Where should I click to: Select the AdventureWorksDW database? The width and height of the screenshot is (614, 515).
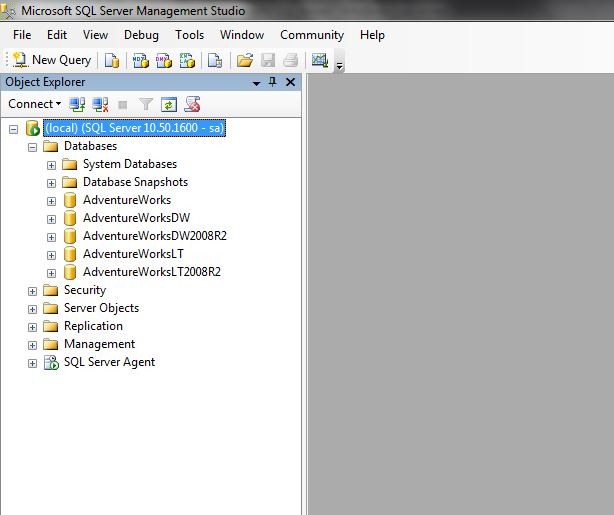(137, 218)
